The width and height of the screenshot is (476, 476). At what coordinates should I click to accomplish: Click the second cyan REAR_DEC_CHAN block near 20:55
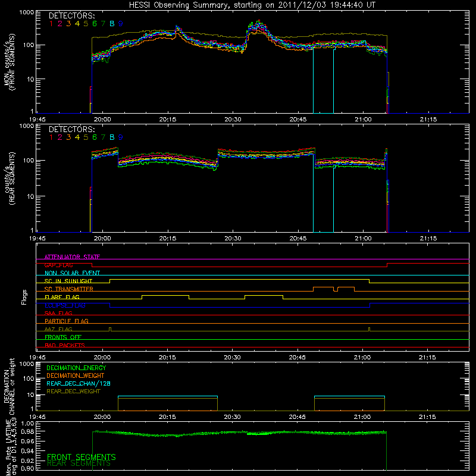(x=349, y=396)
